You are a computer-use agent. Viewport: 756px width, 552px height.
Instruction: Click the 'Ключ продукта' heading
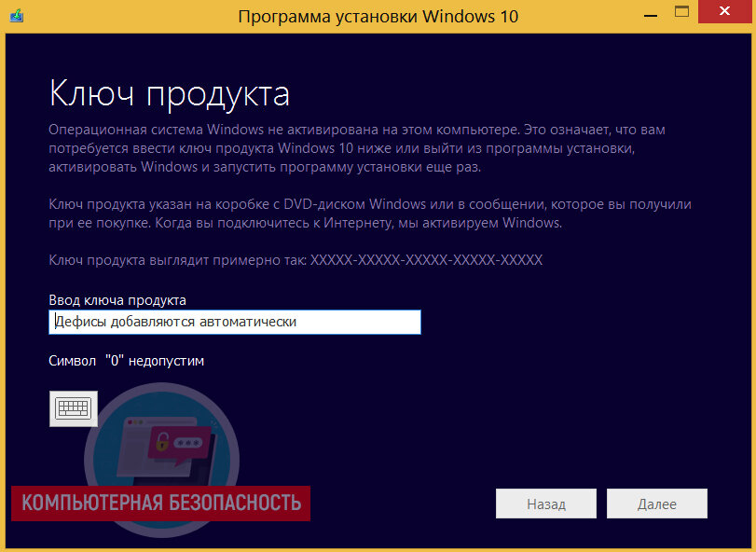(170, 93)
